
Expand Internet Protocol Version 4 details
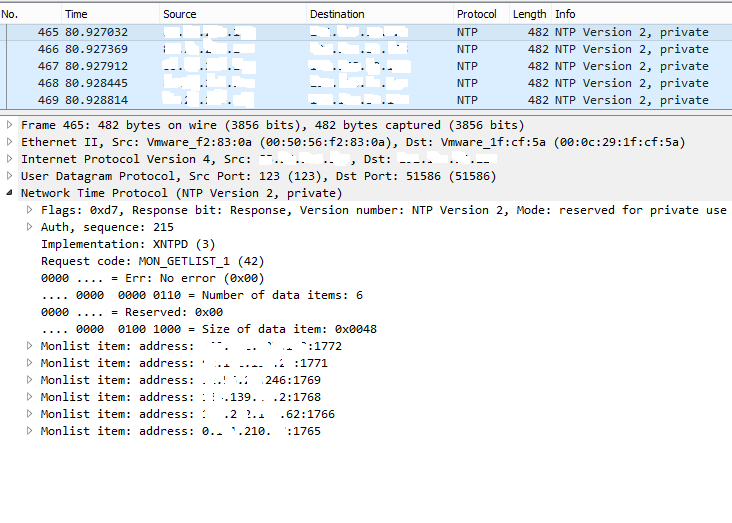[9, 159]
